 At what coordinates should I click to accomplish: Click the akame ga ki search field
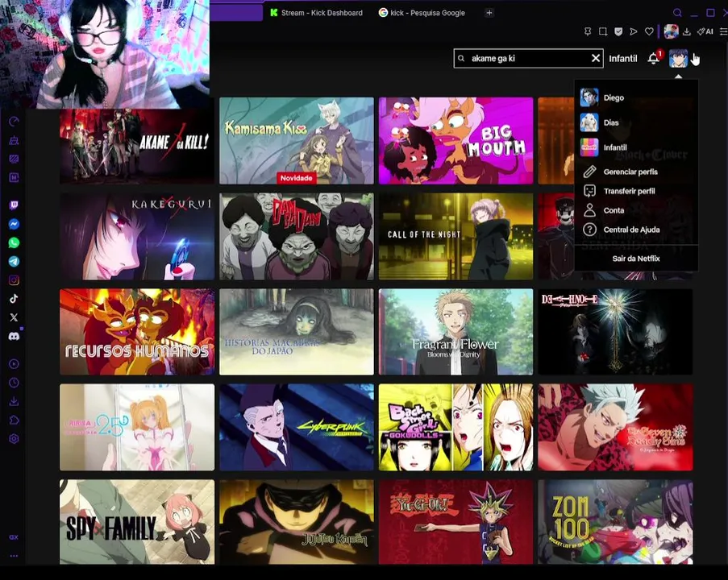528,59
